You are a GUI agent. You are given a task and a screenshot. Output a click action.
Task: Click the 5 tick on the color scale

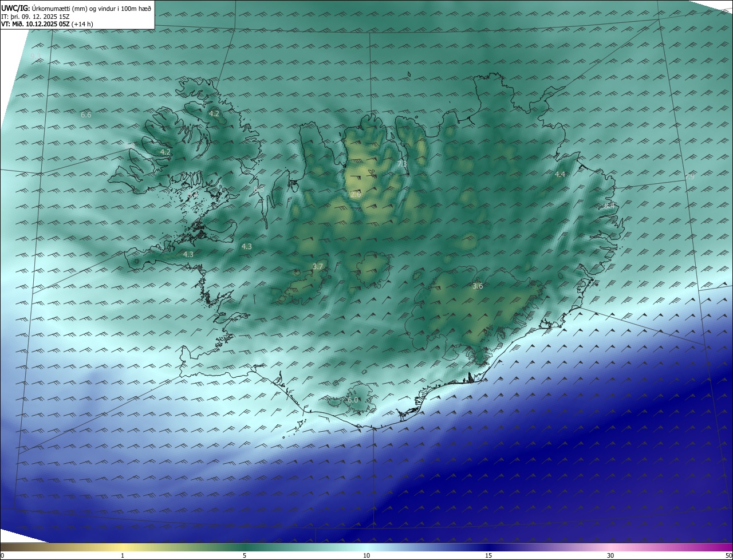point(245,556)
